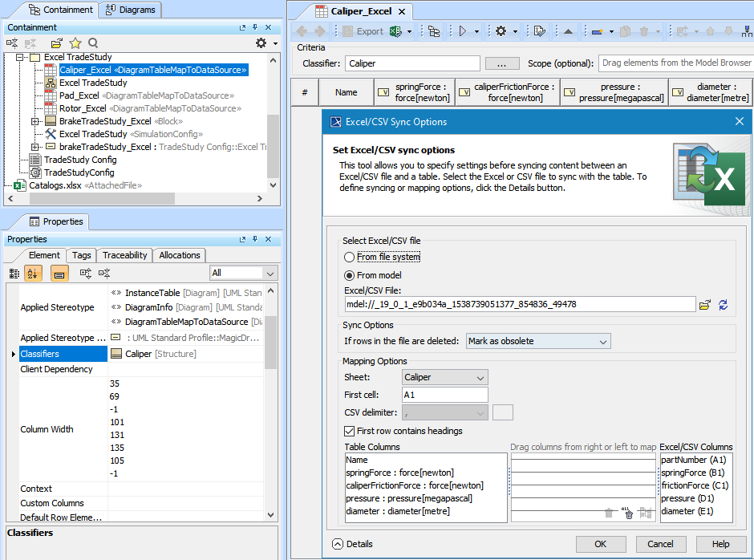Toggle alphabetical sort in Properties toolbar
Viewport: 754px width, 560px height.
33,274
